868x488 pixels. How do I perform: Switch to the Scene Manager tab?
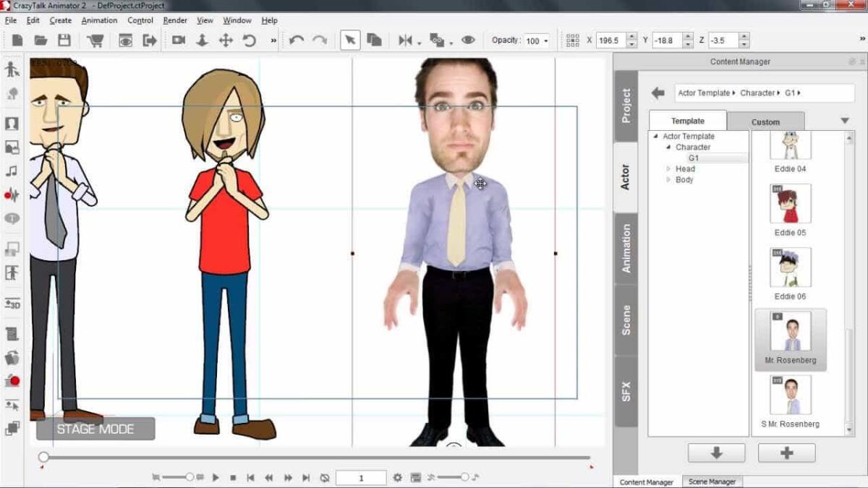pos(712,481)
